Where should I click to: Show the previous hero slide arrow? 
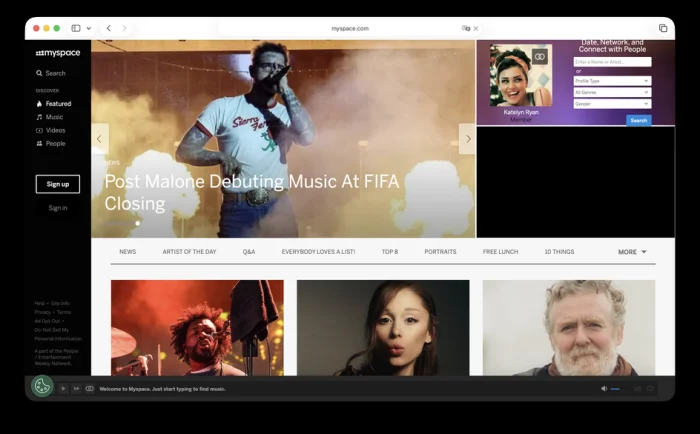pyautogui.click(x=100, y=139)
